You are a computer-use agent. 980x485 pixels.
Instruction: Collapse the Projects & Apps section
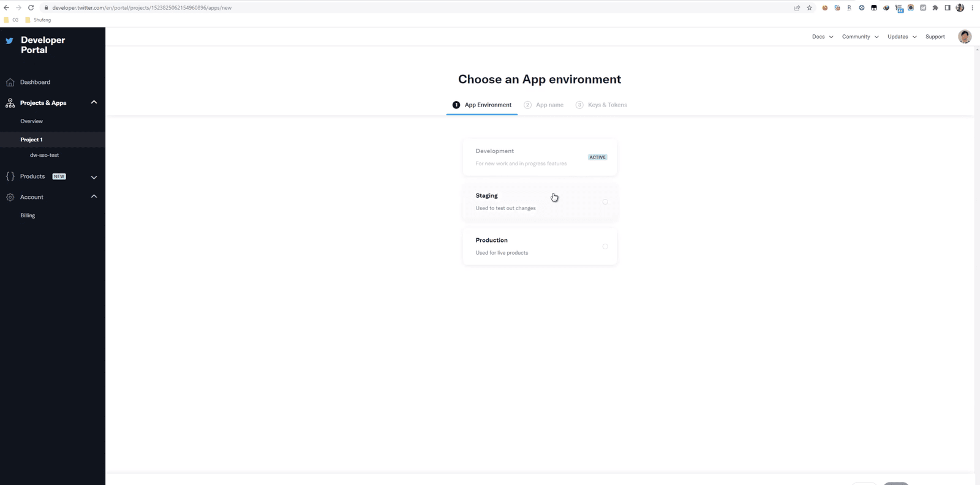click(94, 102)
